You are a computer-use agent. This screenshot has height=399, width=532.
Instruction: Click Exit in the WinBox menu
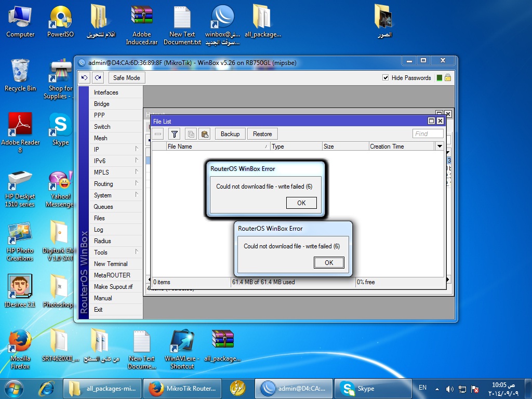pyautogui.click(x=116, y=310)
